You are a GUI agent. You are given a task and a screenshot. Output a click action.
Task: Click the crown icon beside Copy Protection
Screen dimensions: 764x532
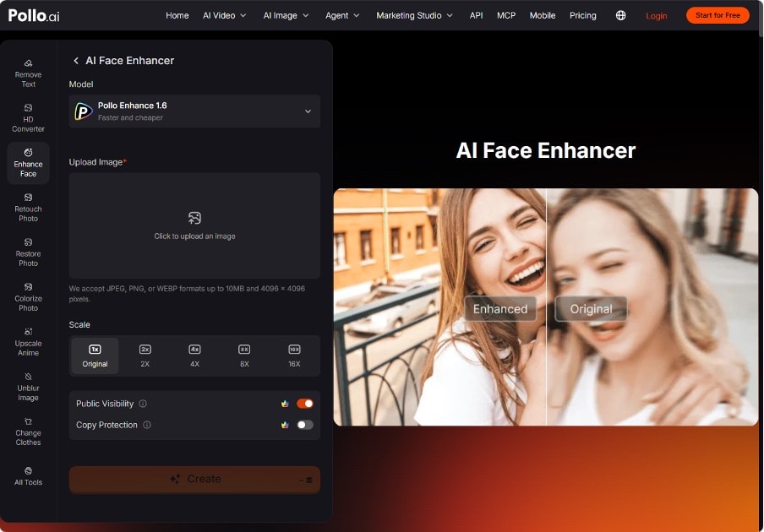coord(285,425)
